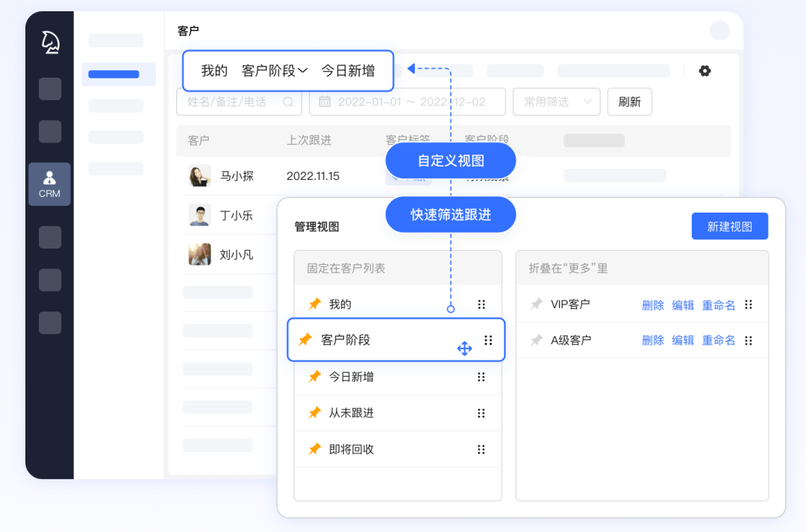Screen dimensions: 806x532
Task: Pin the A级客户 view
Action: (x=536, y=339)
